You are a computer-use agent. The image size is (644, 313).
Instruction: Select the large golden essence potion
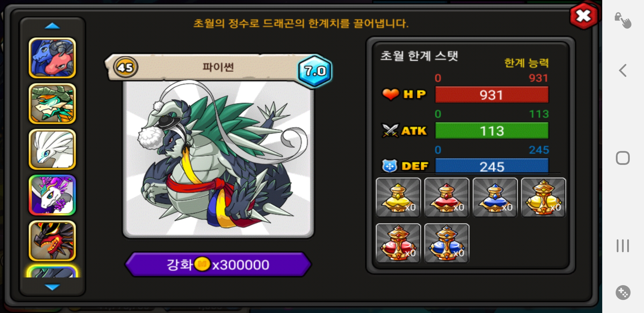pos(543,197)
